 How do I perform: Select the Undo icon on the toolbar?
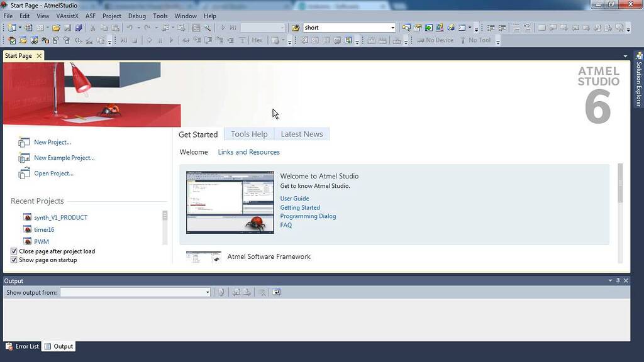click(131, 27)
